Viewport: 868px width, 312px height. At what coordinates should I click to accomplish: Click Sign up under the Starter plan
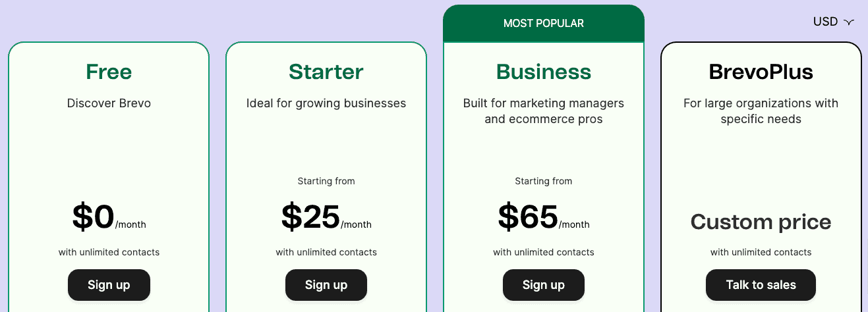[x=326, y=285]
